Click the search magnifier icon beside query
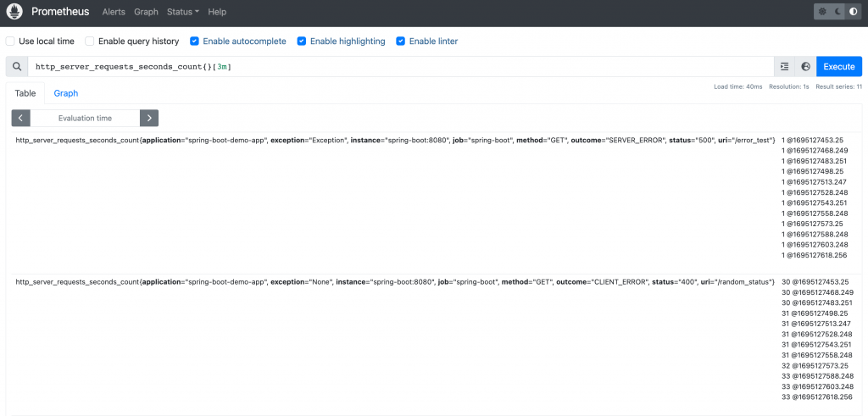The height and width of the screenshot is (416, 868). 17,66
